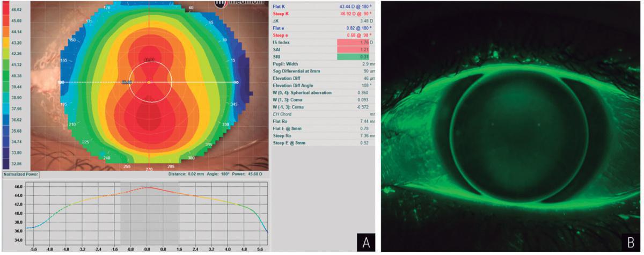Click the Medmont logo icon
Viewport: 644px width, 255px height.
pyautogui.click(x=221, y=3)
